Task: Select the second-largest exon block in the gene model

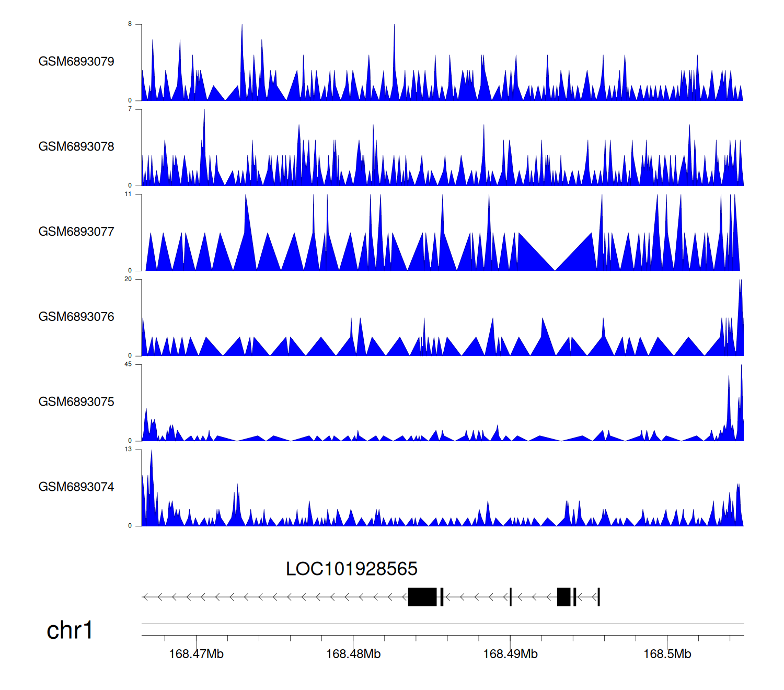Action: [563, 597]
